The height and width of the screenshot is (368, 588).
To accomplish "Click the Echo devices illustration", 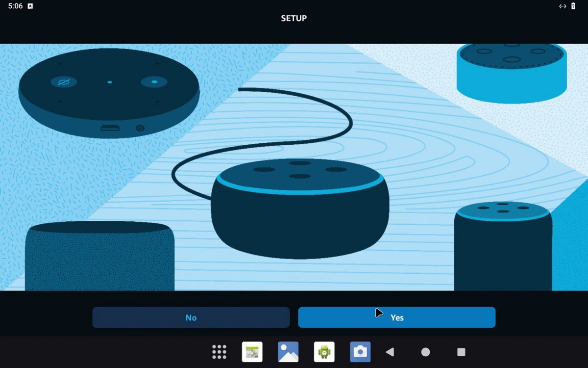I will click(294, 167).
